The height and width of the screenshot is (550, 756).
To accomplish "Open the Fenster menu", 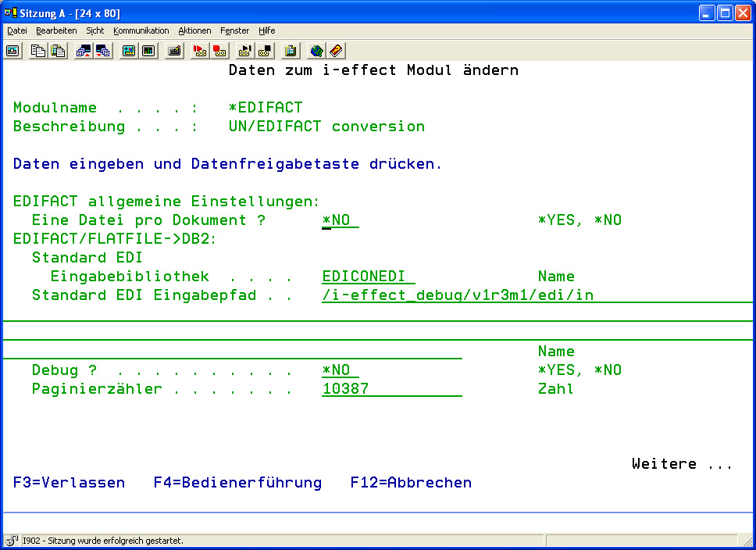I will point(234,30).
